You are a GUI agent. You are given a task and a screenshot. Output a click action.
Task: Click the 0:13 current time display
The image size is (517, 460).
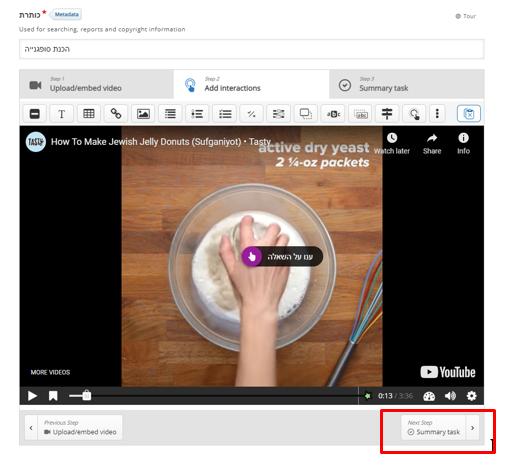tap(385, 396)
